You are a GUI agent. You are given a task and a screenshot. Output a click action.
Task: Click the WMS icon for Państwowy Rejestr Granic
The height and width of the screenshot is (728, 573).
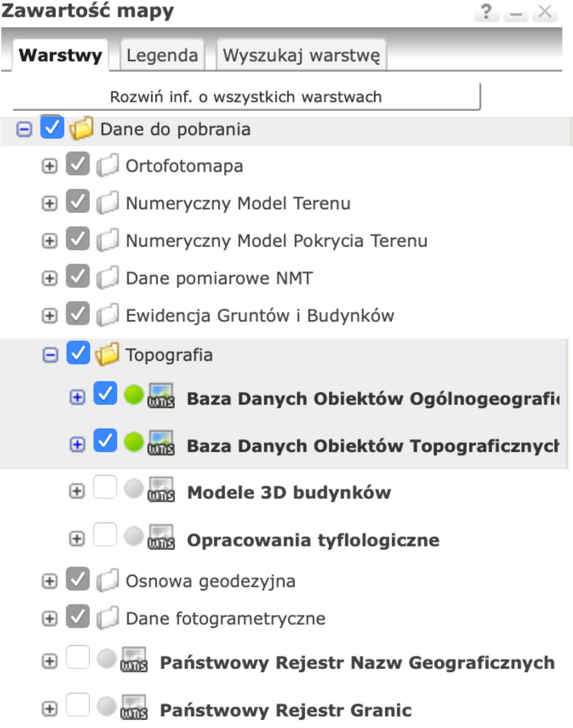click(134, 708)
